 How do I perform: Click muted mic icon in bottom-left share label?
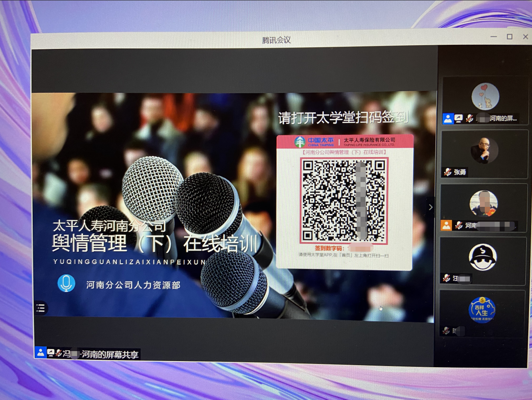click(x=58, y=353)
